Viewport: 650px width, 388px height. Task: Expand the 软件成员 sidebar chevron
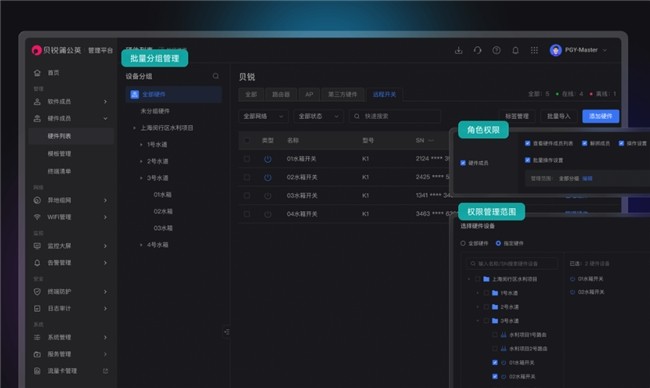pos(105,102)
